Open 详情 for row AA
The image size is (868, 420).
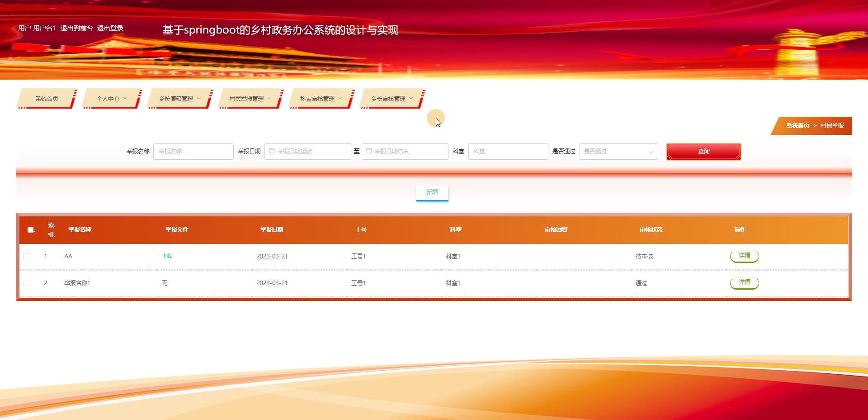pos(744,256)
